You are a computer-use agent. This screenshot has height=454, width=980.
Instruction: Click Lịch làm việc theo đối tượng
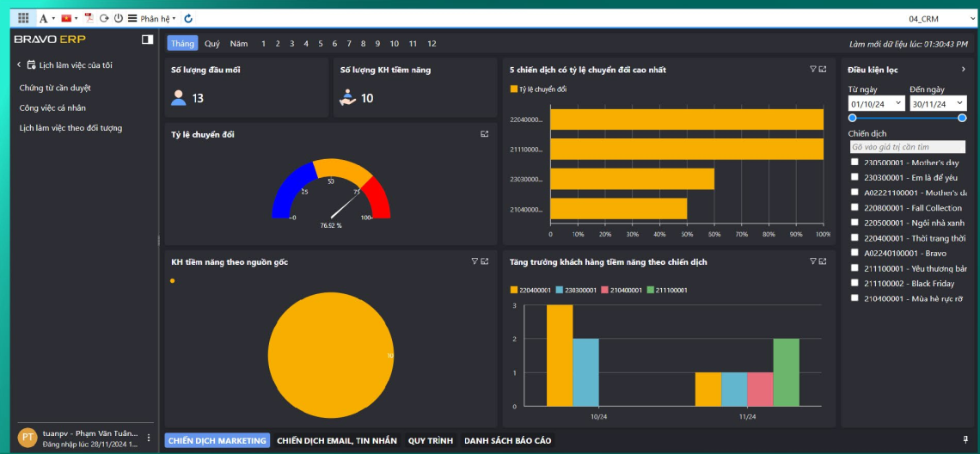pyautogui.click(x=70, y=128)
